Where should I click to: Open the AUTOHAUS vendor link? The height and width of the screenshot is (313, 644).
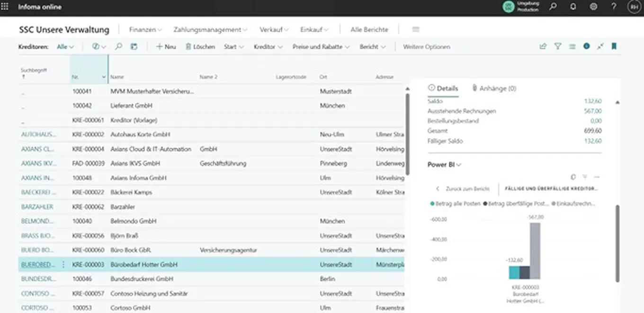pyautogui.click(x=38, y=134)
